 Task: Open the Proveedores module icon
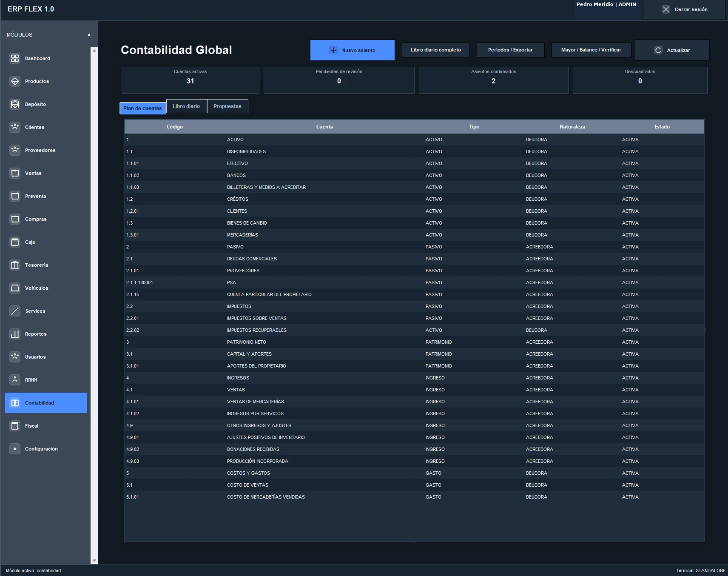[15, 150]
